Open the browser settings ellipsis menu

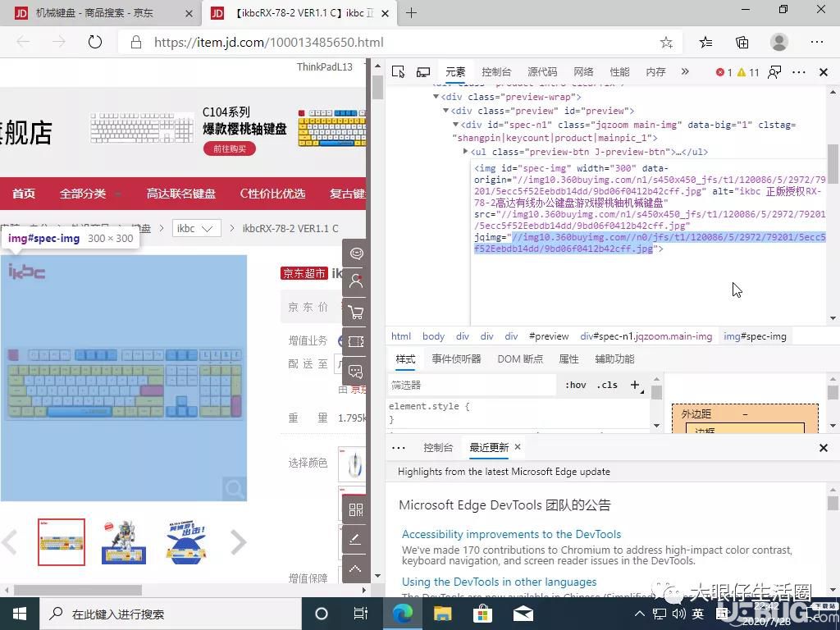click(817, 42)
